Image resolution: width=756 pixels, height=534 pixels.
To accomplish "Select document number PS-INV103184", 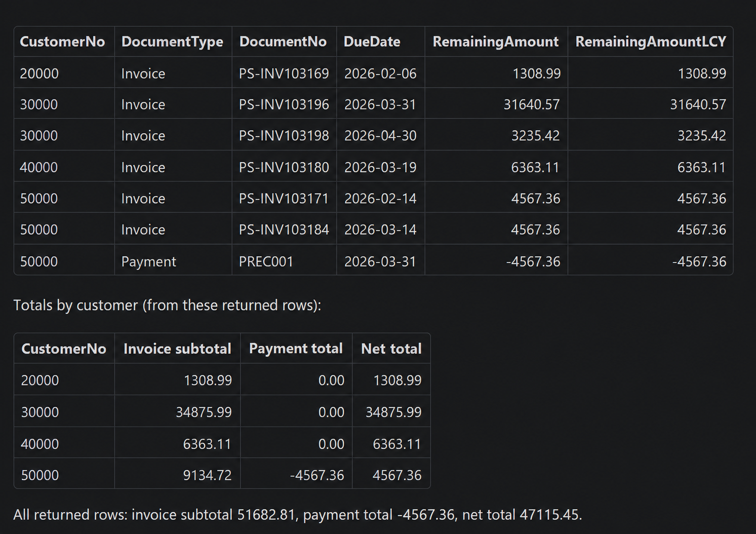I will pos(284,230).
